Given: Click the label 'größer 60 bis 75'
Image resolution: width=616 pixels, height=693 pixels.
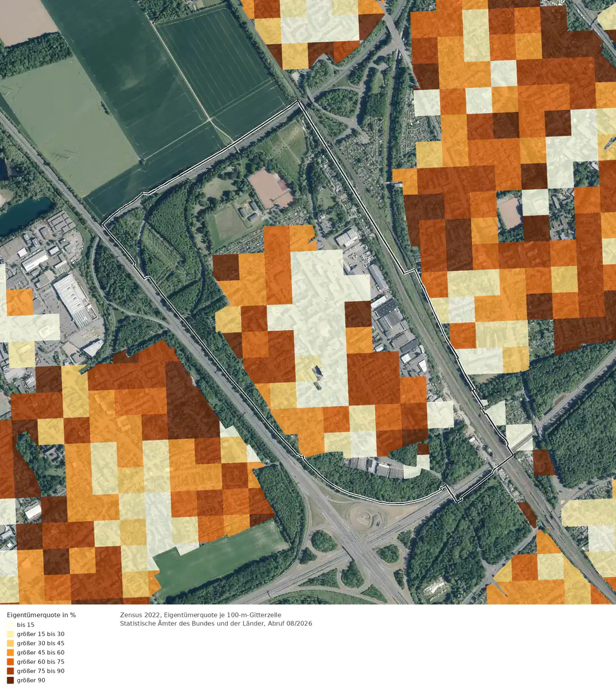Looking at the screenshot, I should tap(41, 662).
